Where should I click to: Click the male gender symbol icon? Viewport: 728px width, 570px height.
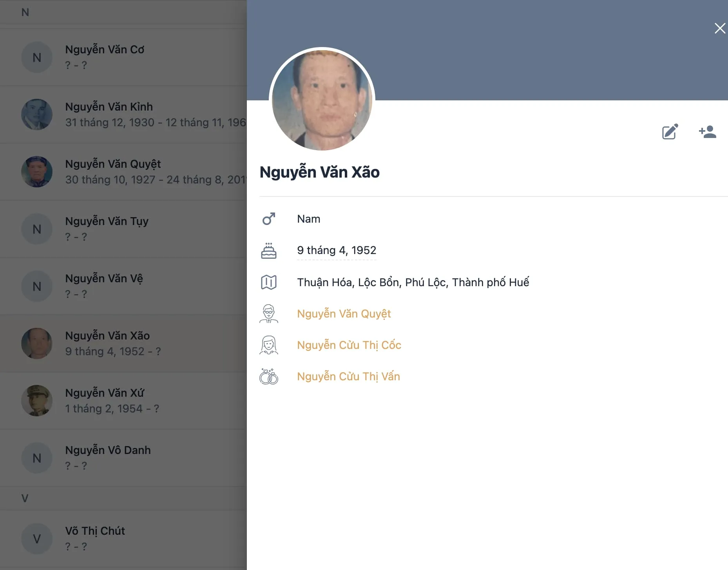(269, 219)
